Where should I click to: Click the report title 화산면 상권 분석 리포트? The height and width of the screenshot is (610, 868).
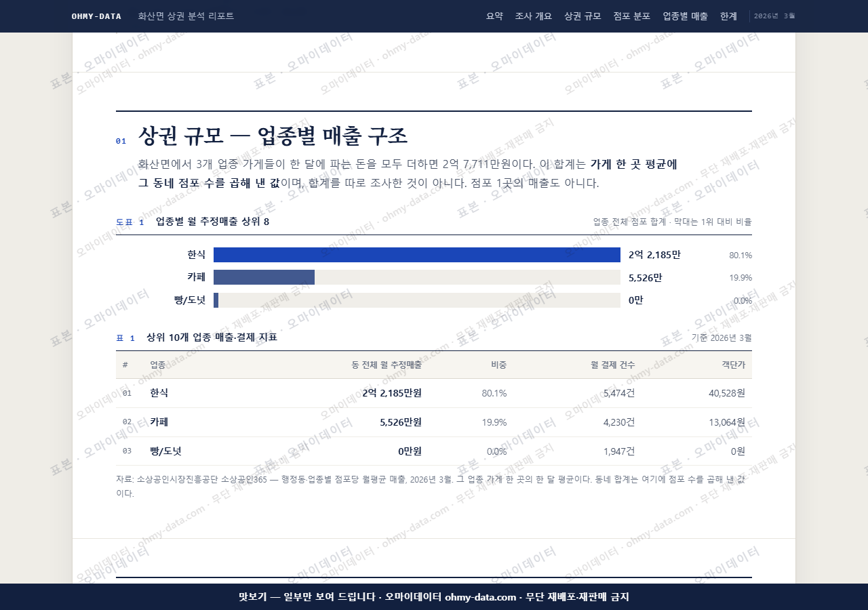click(186, 16)
